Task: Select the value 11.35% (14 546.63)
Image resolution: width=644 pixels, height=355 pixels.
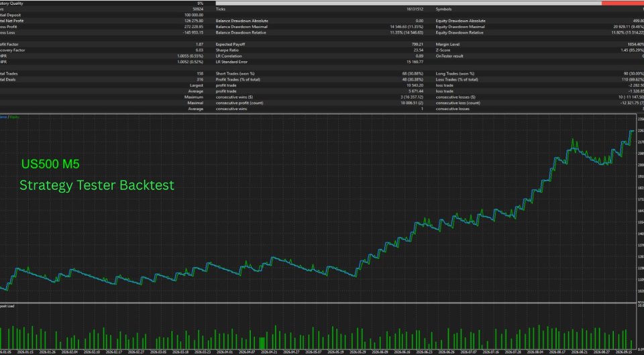Action: [x=407, y=32]
